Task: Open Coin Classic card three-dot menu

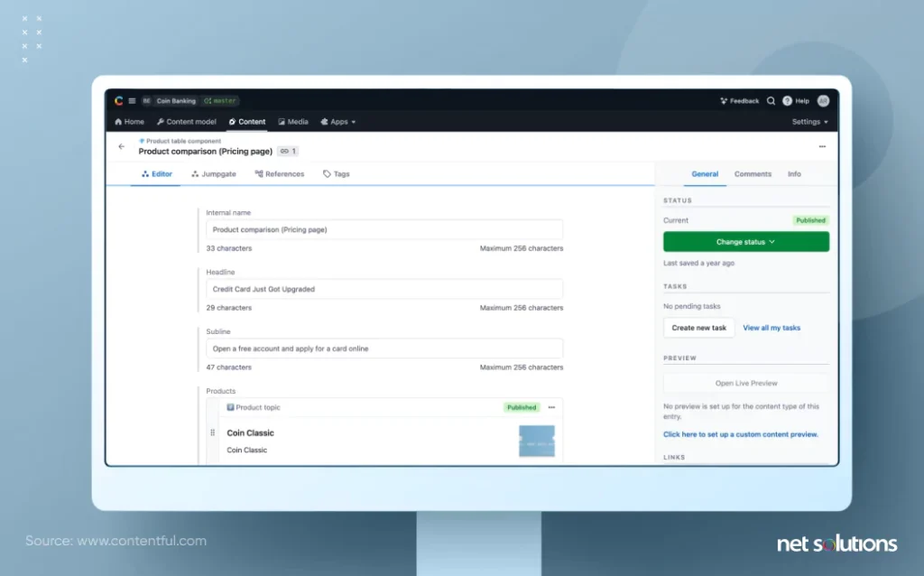Action: tap(551, 407)
